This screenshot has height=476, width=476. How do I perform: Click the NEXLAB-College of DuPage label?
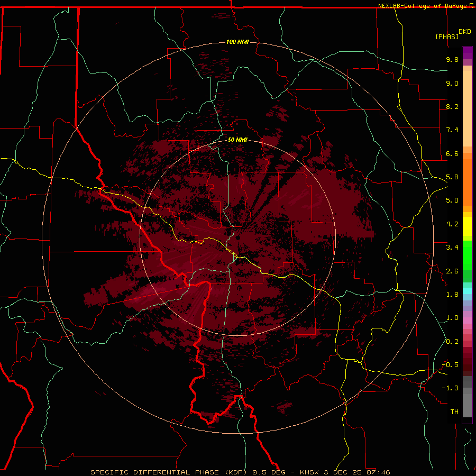(x=424, y=6)
